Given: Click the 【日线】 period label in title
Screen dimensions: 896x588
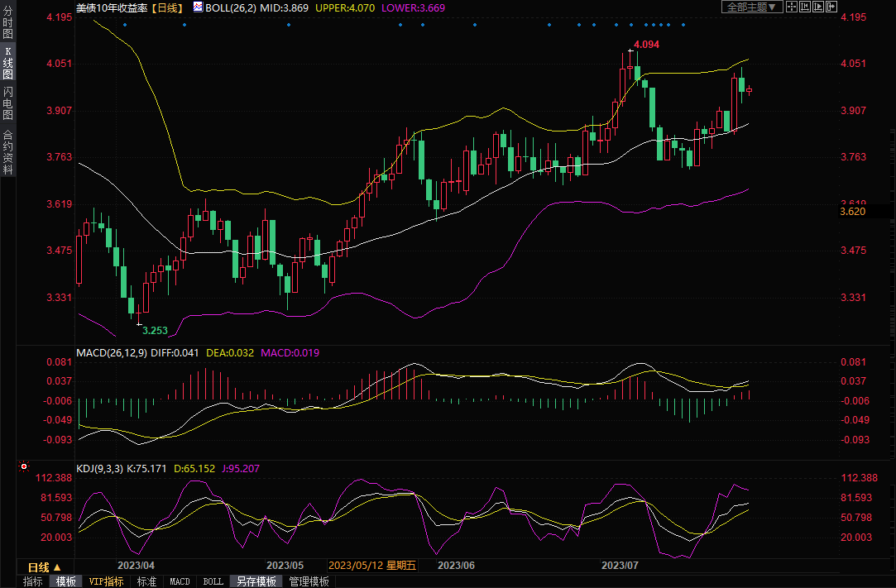Looking at the screenshot, I should (169, 7).
